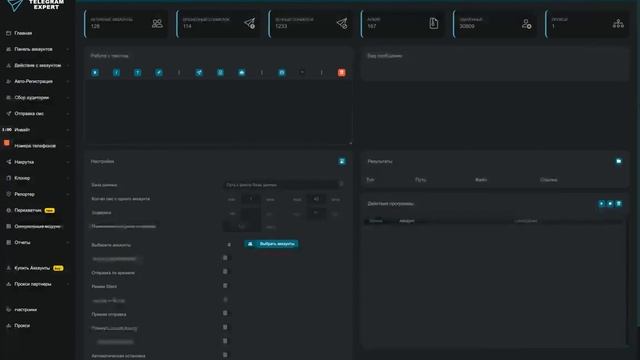Expand the Сбор аудитории chevron
Viewport: 640px width, 360px height.
[68, 98]
